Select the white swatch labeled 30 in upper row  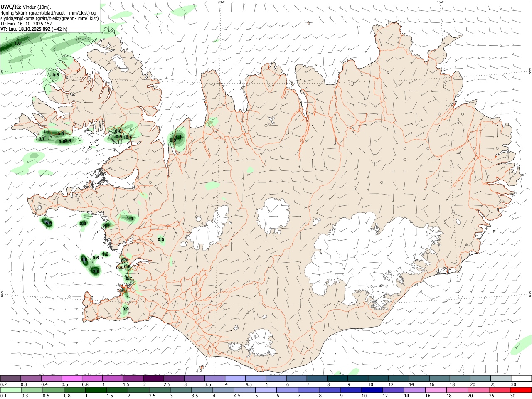[x=521, y=378]
